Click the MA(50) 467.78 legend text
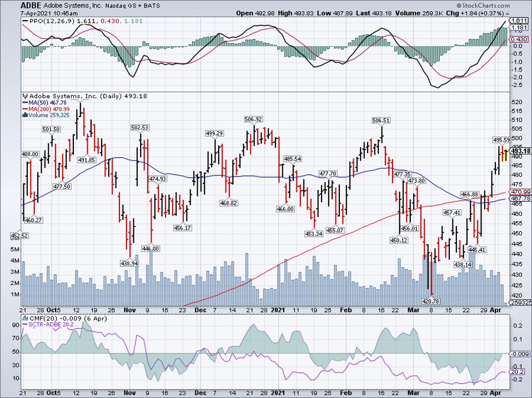The image size is (532, 398). [x=48, y=103]
